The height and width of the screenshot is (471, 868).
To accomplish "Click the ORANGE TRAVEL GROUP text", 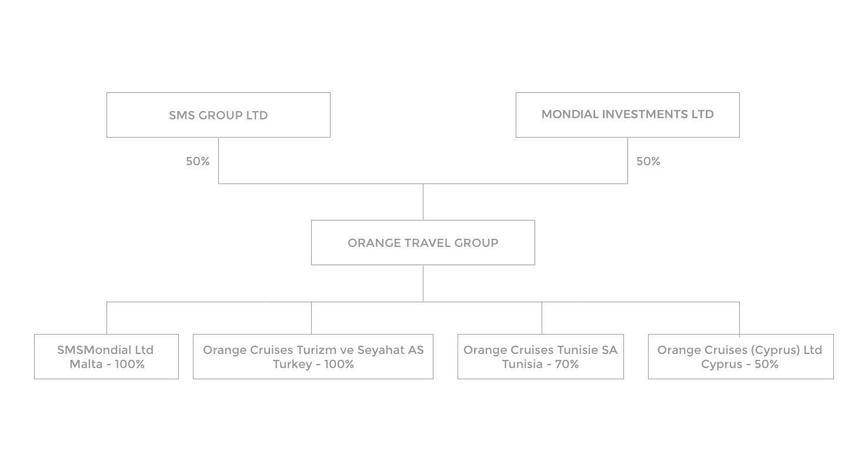I will click(423, 243).
